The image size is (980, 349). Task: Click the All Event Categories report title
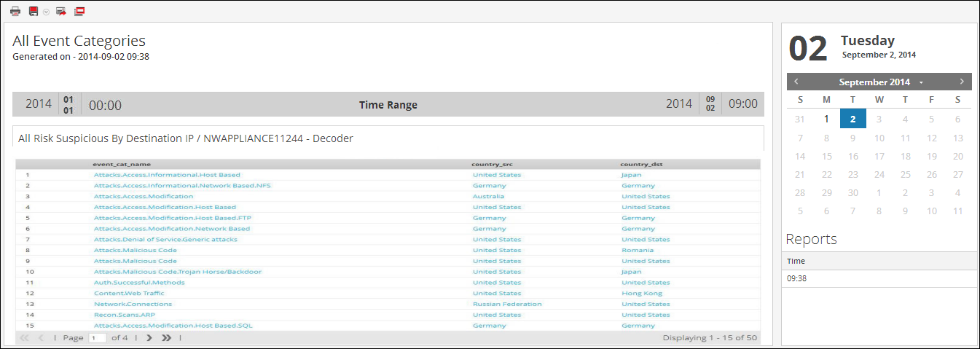(79, 42)
